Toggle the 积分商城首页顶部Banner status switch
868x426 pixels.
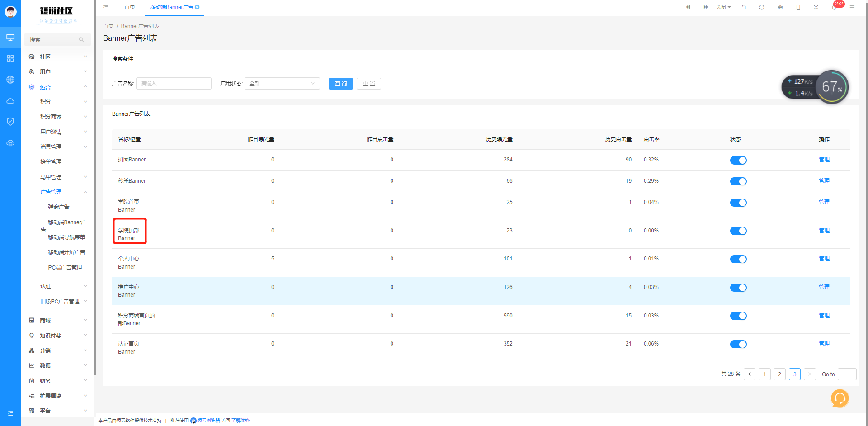coord(738,316)
